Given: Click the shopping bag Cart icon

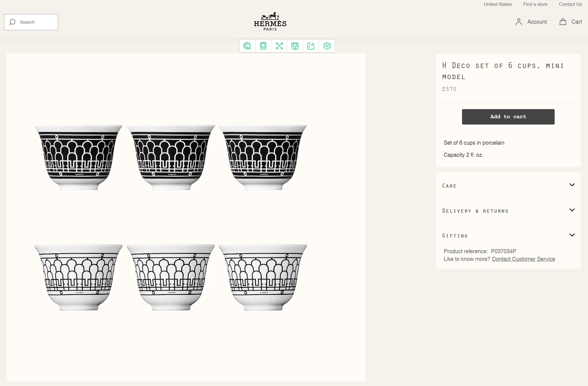Looking at the screenshot, I should coord(563,22).
